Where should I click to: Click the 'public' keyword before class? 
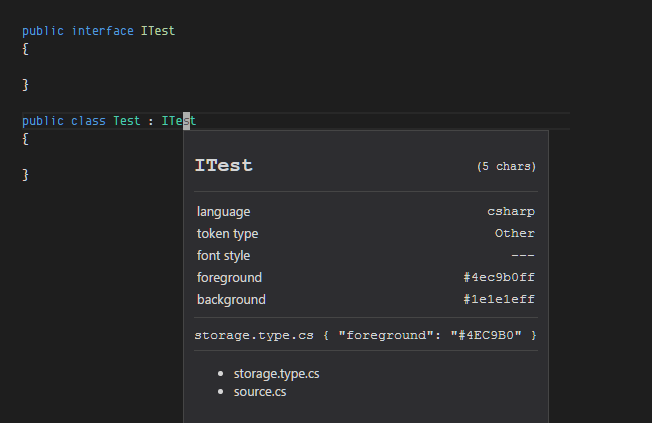tap(43, 121)
